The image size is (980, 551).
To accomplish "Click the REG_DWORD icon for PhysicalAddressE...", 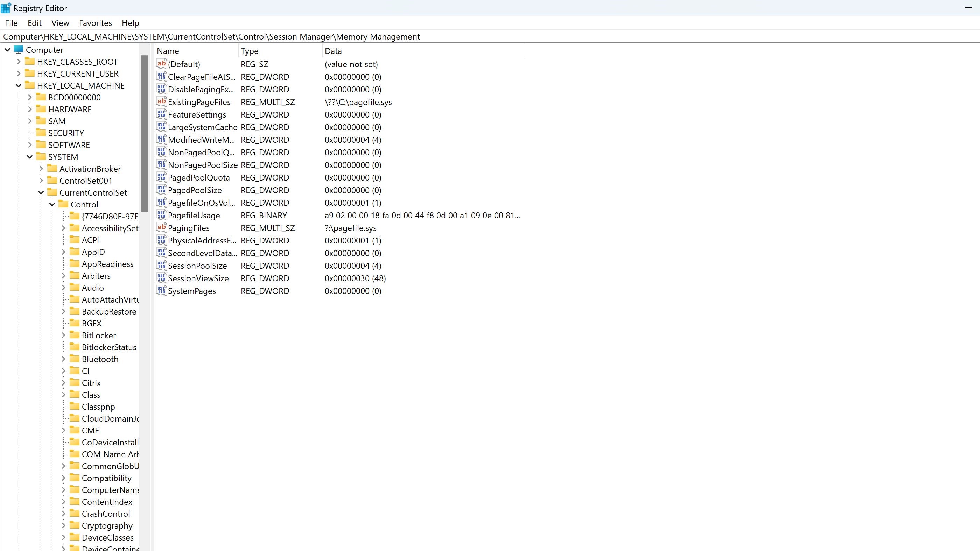I will [162, 240].
